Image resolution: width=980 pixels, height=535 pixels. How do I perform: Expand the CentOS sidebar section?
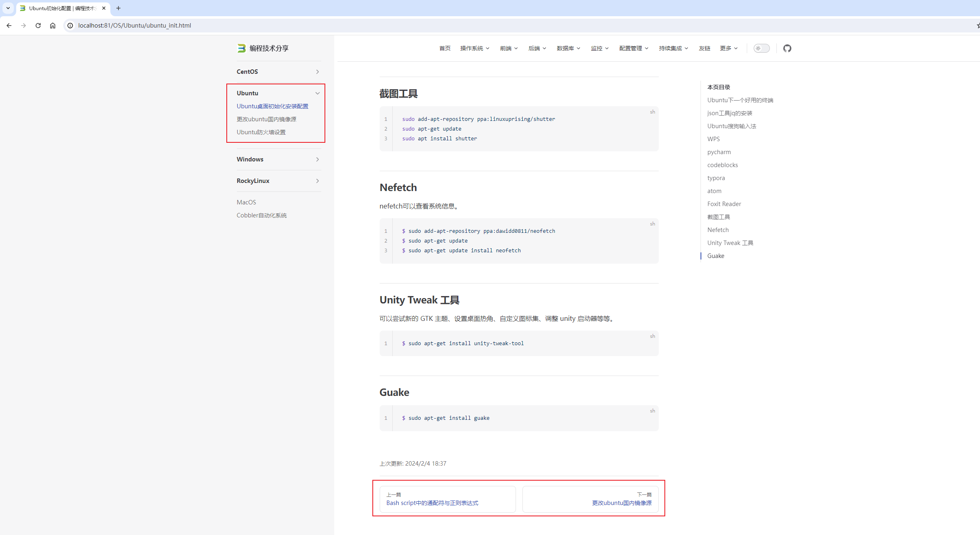[x=317, y=72]
